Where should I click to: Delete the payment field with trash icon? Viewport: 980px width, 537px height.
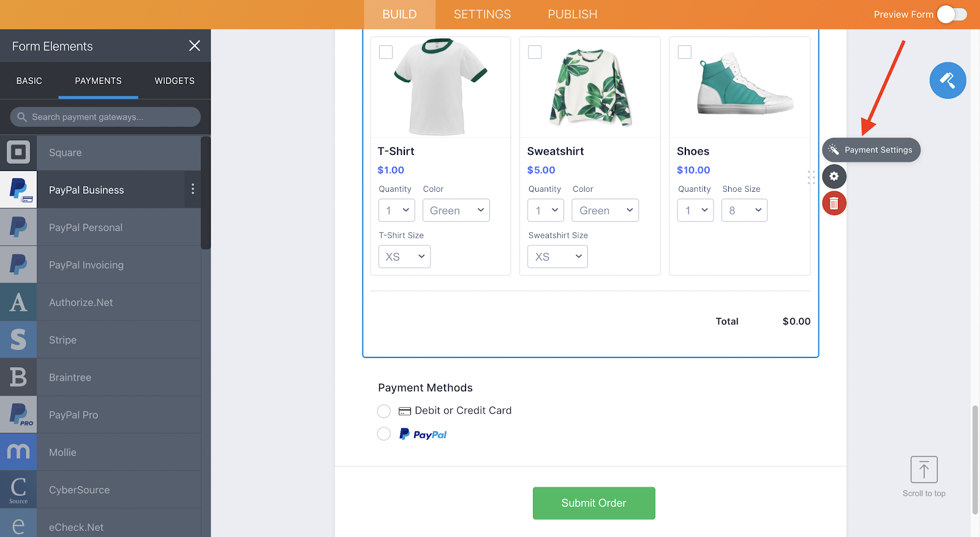pyautogui.click(x=834, y=204)
